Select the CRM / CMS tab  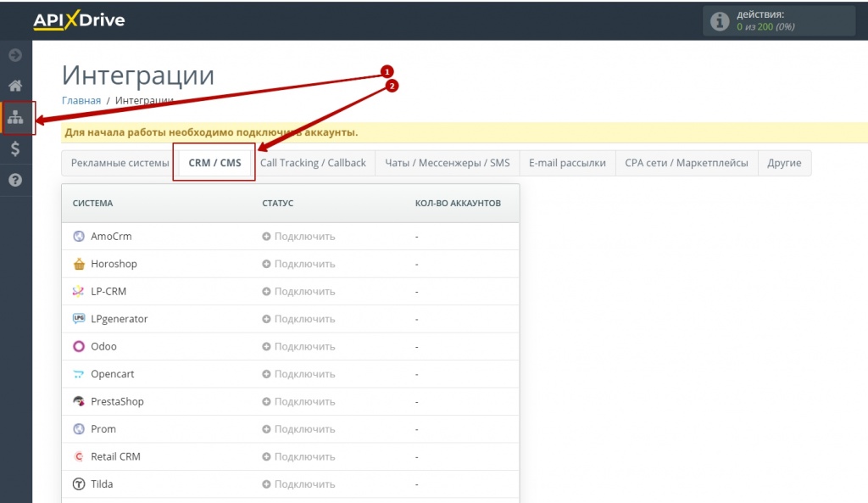214,163
